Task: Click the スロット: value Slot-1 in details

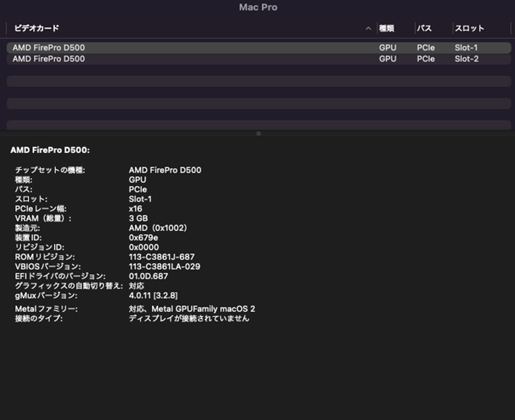Action: point(140,199)
